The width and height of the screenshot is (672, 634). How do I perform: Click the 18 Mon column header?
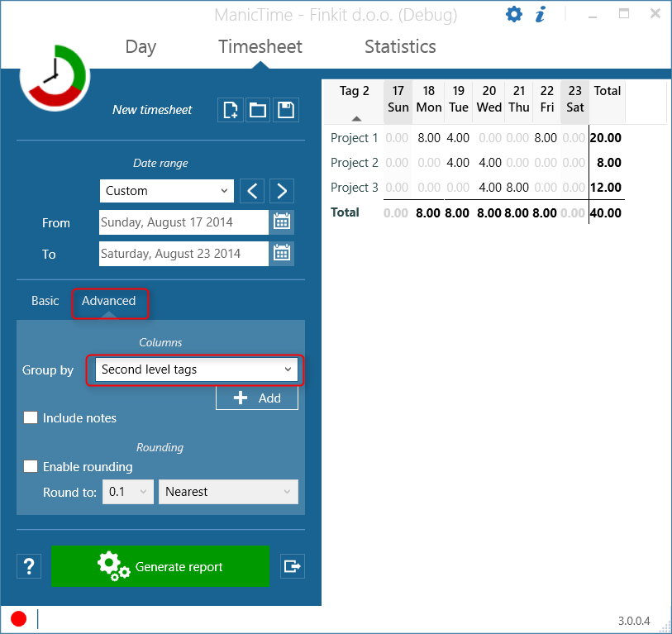(428, 102)
